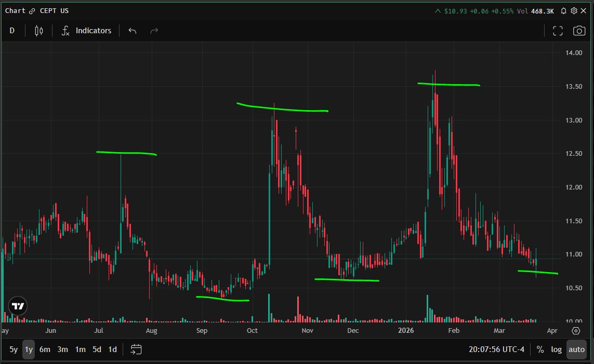Click the Vol 468.3K readout
The width and height of the screenshot is (594, 364).
[536, 11]
